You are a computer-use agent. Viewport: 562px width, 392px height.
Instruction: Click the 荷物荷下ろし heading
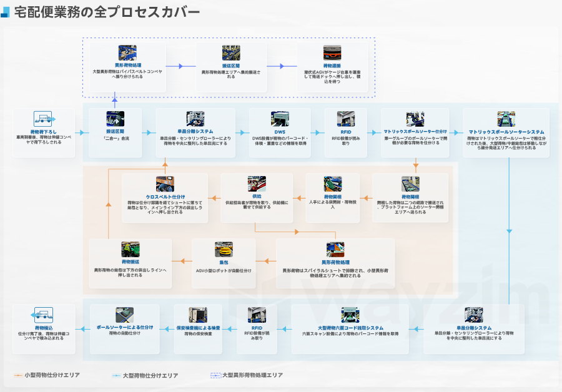pos(43,132)
